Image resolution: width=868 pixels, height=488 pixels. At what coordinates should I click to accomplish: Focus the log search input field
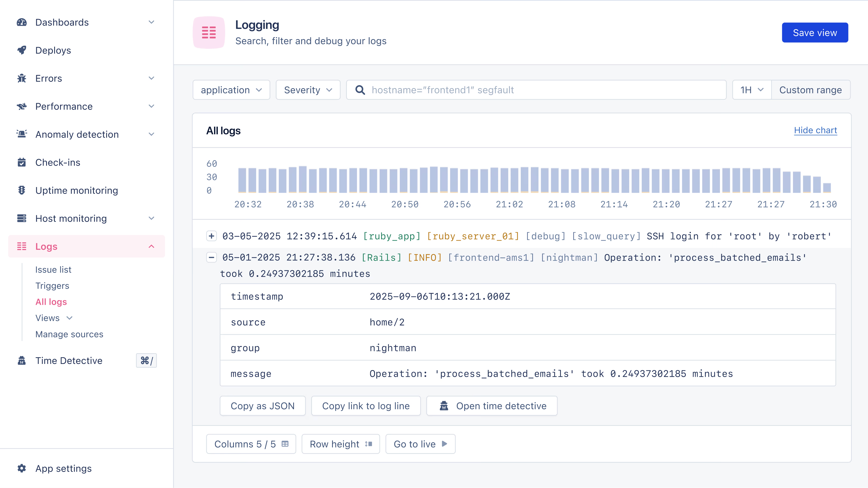(x=536, y=90)
